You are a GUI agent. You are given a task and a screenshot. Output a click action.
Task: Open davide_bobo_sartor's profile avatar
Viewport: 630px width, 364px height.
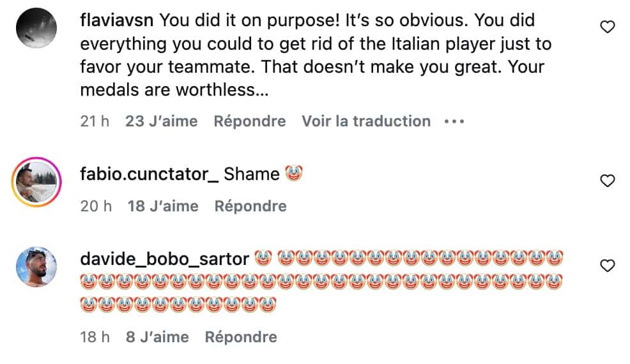[x=37, y=266]
